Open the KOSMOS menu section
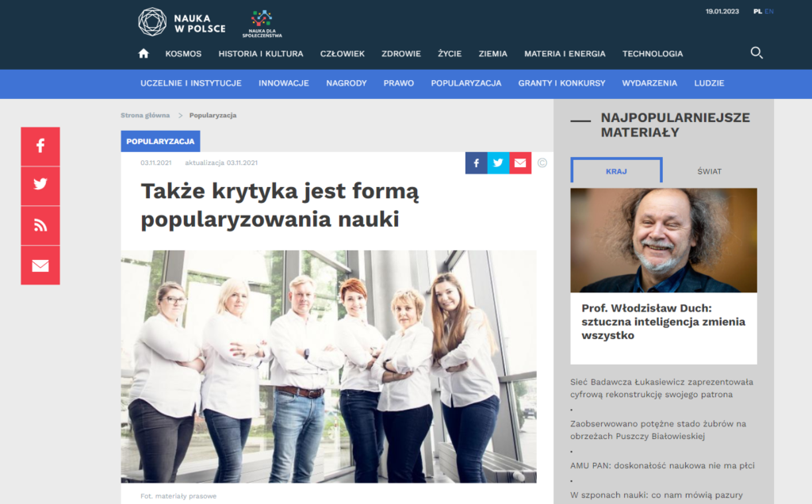 [183, 54]
